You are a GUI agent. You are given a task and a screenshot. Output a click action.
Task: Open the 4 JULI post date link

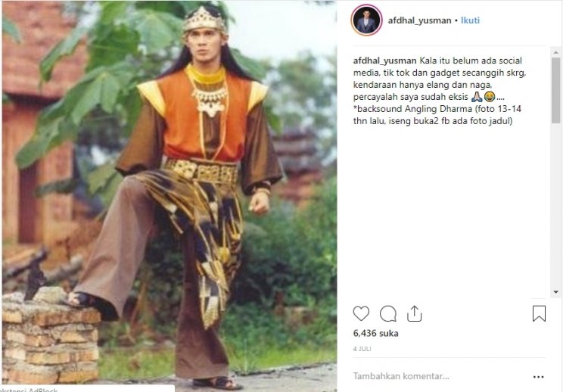tap(362, 349)
